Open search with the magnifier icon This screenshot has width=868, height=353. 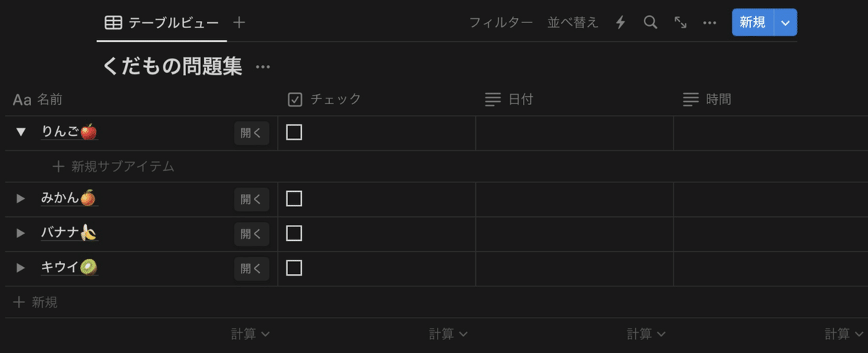650,22
